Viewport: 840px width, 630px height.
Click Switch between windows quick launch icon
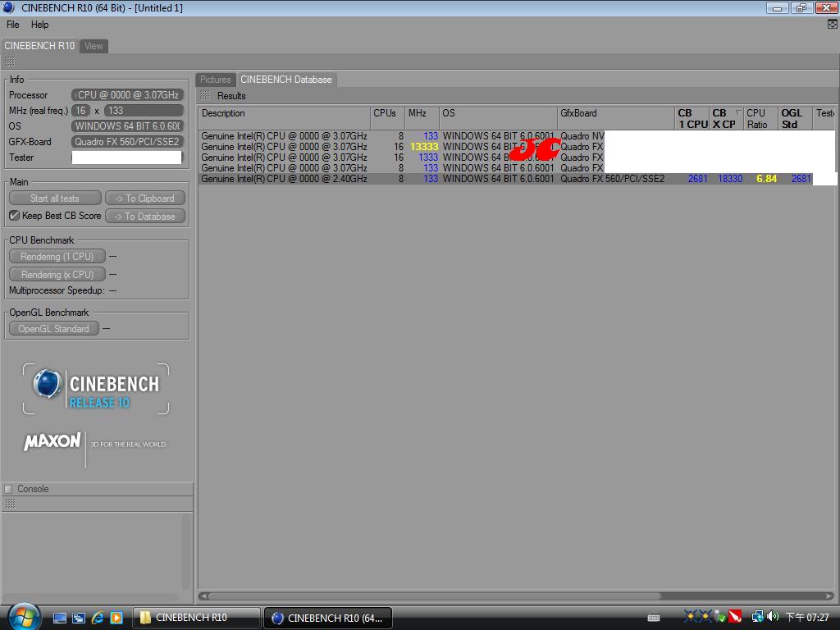point(78,618)
